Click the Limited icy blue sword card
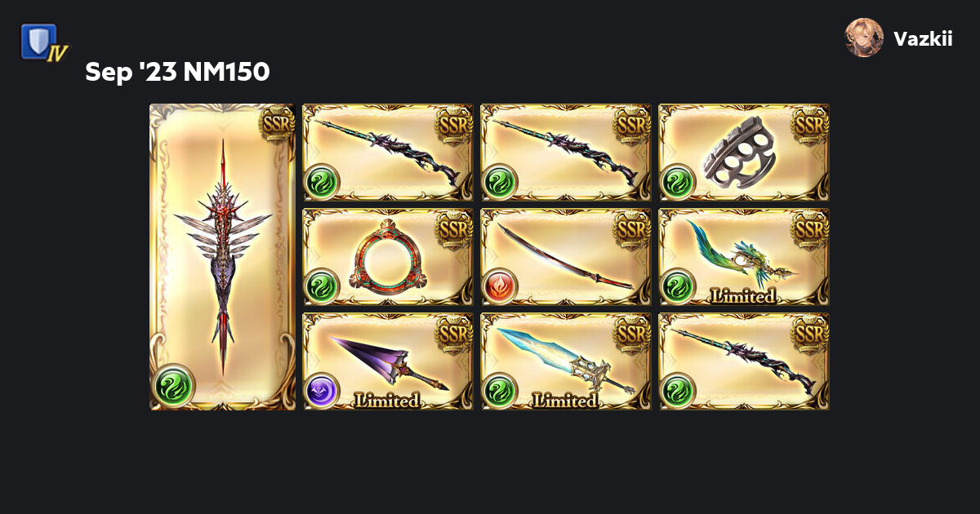 (x=566, y=361)
